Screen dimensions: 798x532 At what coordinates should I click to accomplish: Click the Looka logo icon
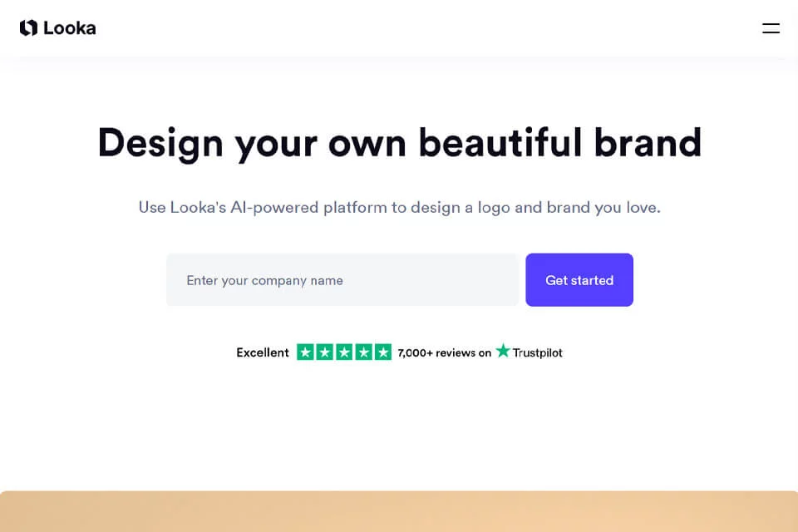[28, 28]
